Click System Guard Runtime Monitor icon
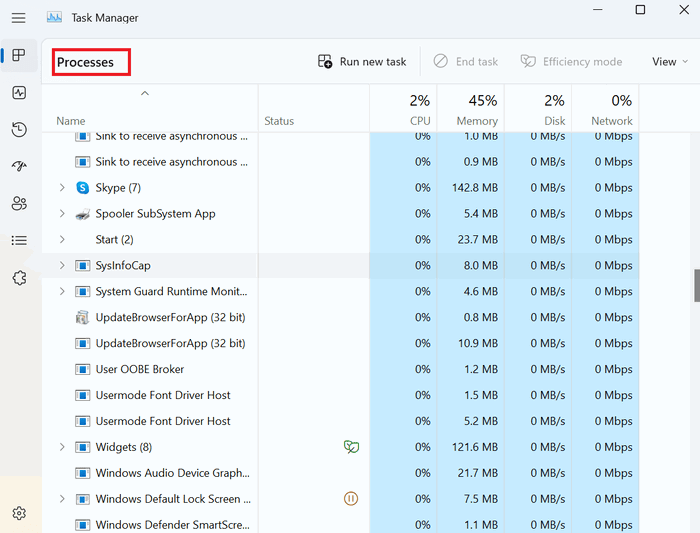The image size is (700, 533). 83,291
